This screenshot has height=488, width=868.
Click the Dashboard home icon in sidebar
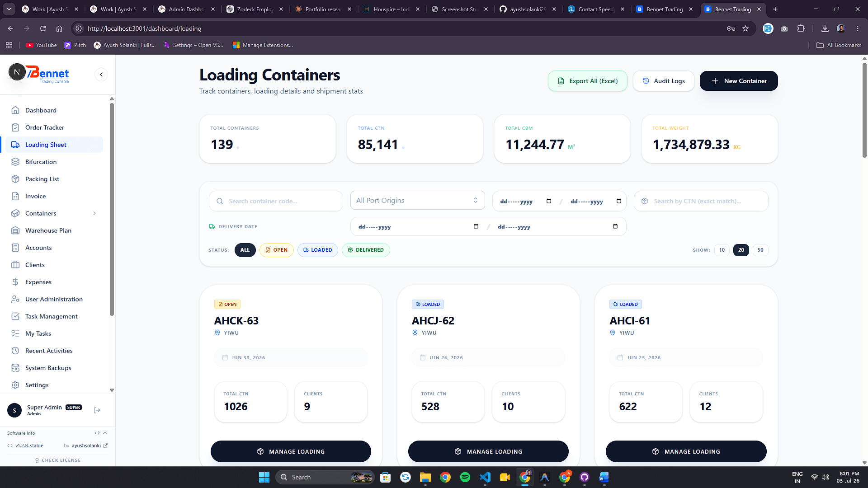click(15, 110)
